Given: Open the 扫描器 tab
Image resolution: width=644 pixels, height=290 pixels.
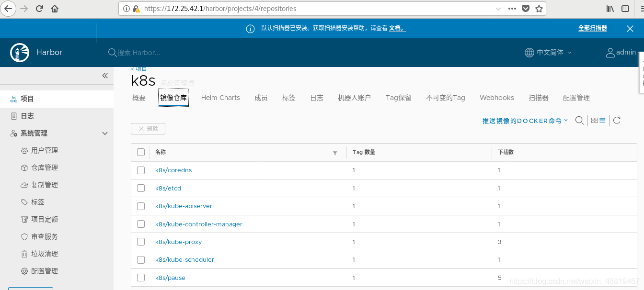Looking at the screenshot, I should click(x=539, y=98).
